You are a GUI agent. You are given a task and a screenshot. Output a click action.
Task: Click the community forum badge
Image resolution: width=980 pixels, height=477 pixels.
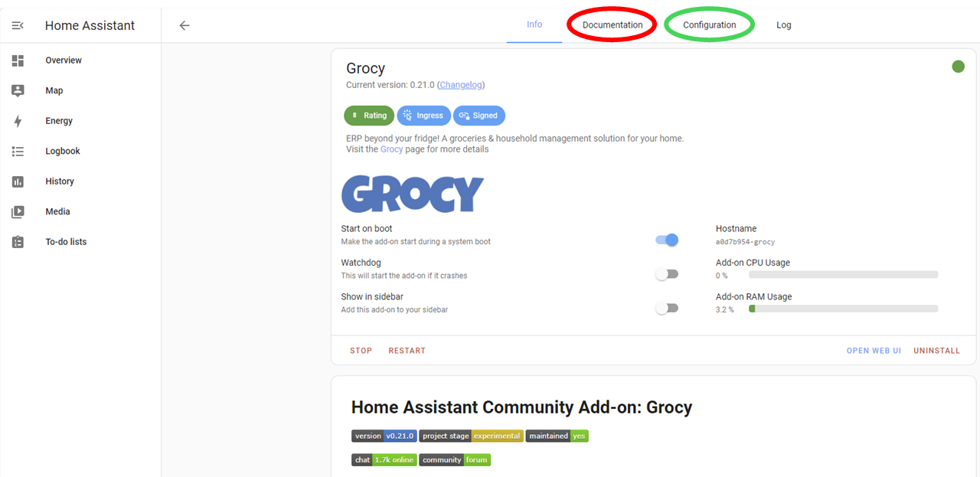click(x=455, y=460)
